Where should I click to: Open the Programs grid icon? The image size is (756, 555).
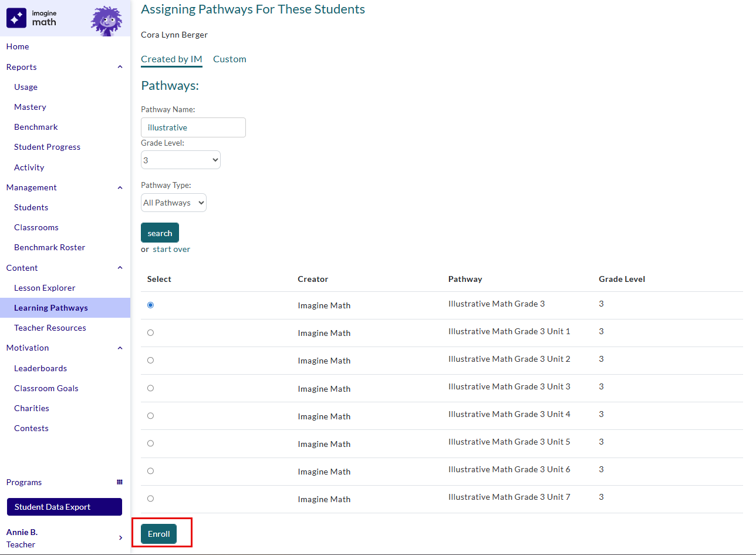click(120, 482)
